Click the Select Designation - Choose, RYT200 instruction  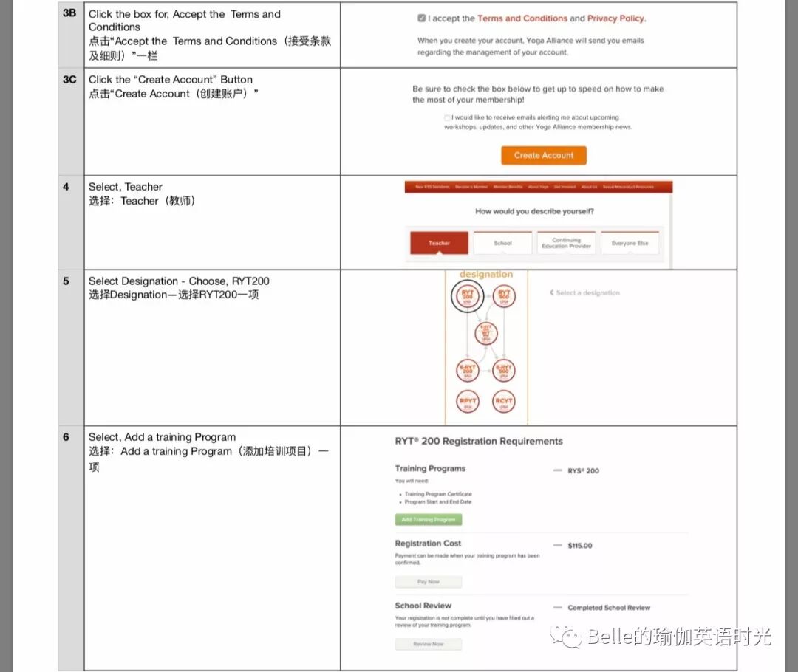pyautogui.click(x=179, y=281)
